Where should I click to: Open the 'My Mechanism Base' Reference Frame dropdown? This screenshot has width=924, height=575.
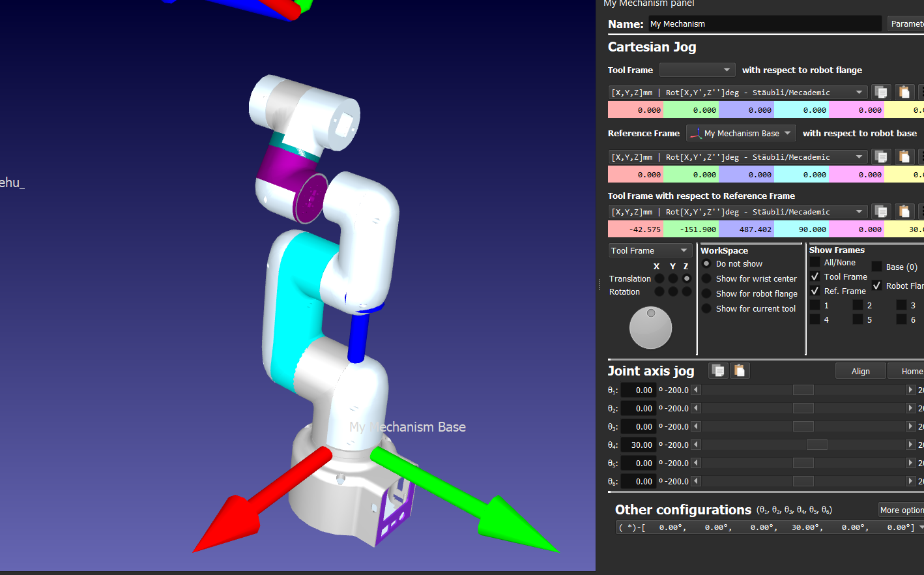tap(741, 133)
